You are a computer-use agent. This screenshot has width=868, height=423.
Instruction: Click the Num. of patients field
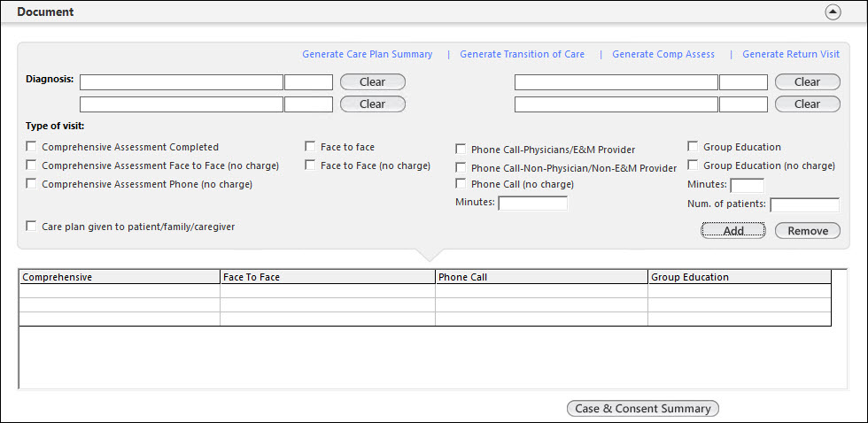click(805, 205)
